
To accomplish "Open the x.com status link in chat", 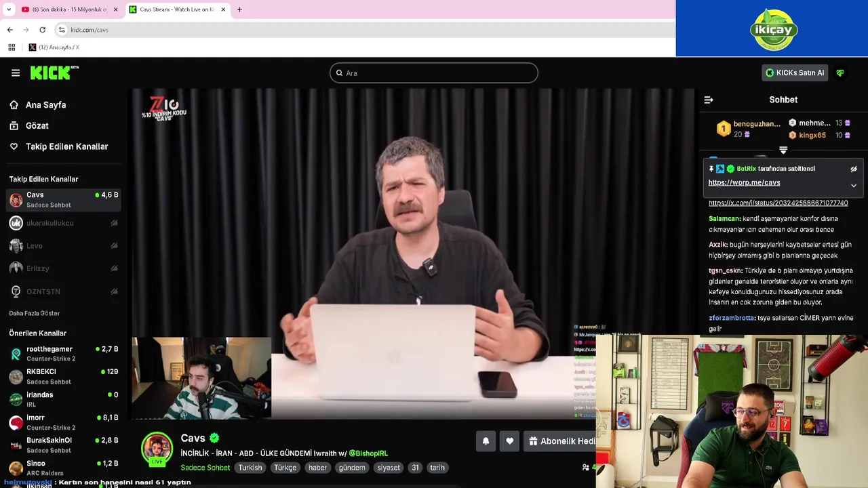I will click(x=778, y=203).
